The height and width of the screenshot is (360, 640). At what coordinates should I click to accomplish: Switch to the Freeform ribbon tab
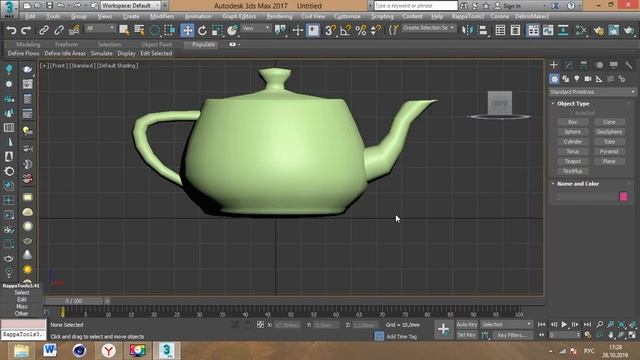[66, 44]
